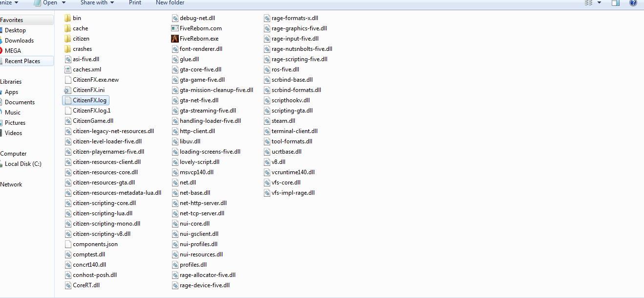Select file http-client.dll

pos(197,131)
